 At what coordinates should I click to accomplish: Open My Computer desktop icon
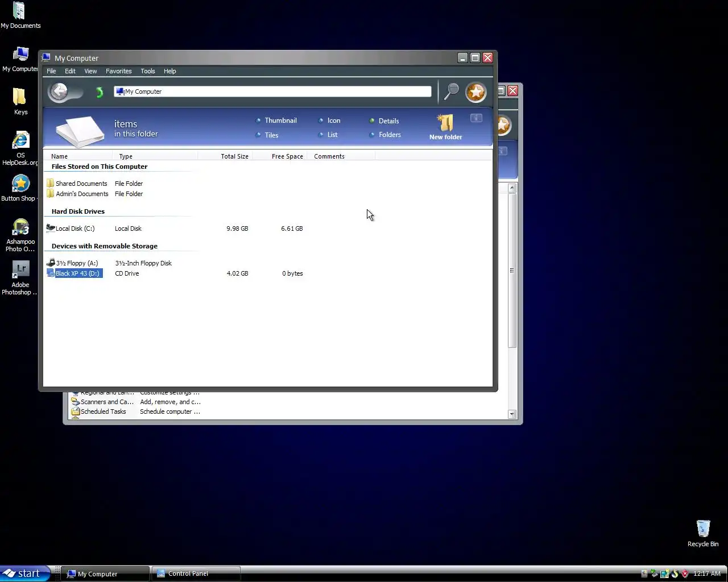(x=20, y=59)
